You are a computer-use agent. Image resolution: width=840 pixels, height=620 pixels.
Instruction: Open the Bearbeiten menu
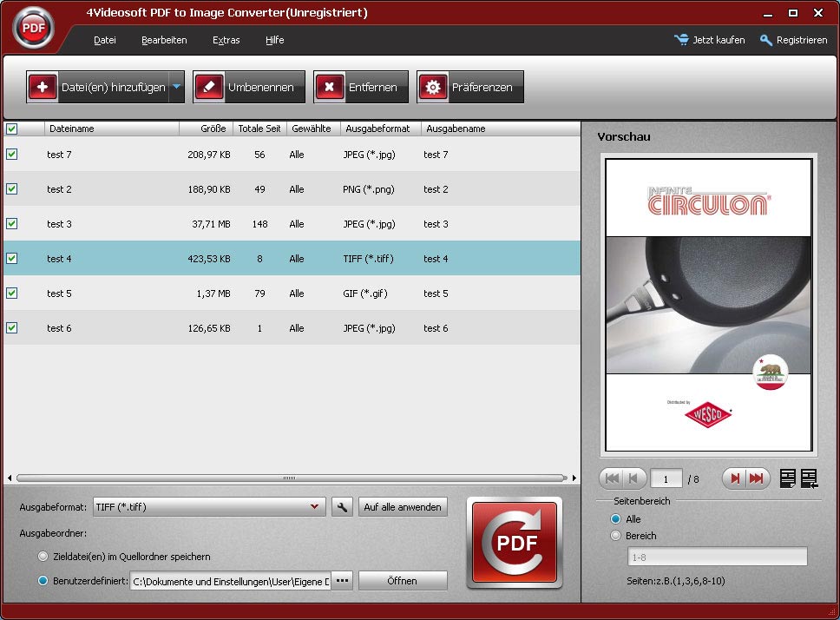pyautogui.click(x=164, y=40)
